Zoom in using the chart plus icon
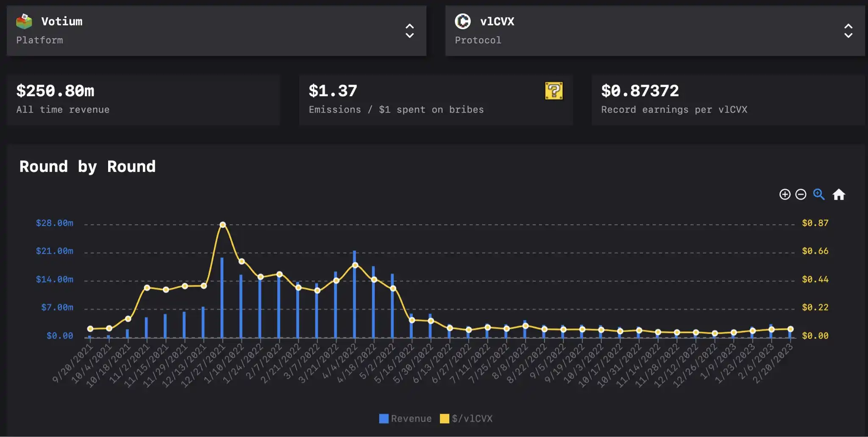 785,194
